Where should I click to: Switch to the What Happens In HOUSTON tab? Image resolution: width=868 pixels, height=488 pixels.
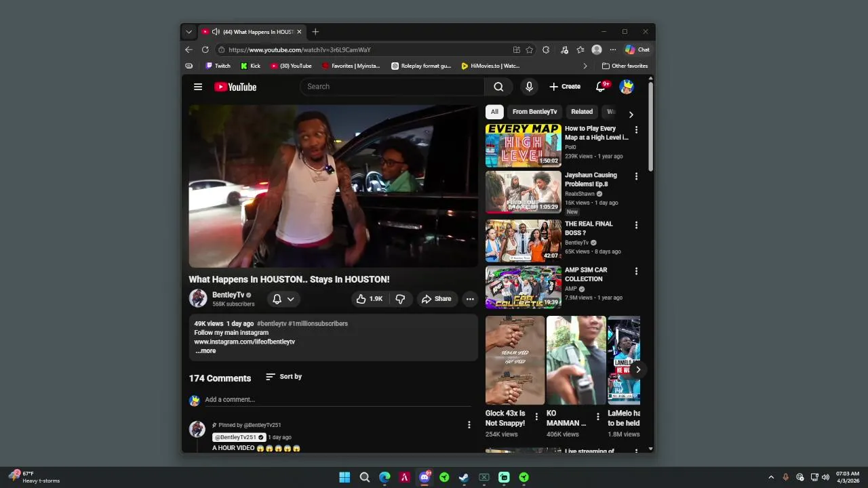pos(252,32)
